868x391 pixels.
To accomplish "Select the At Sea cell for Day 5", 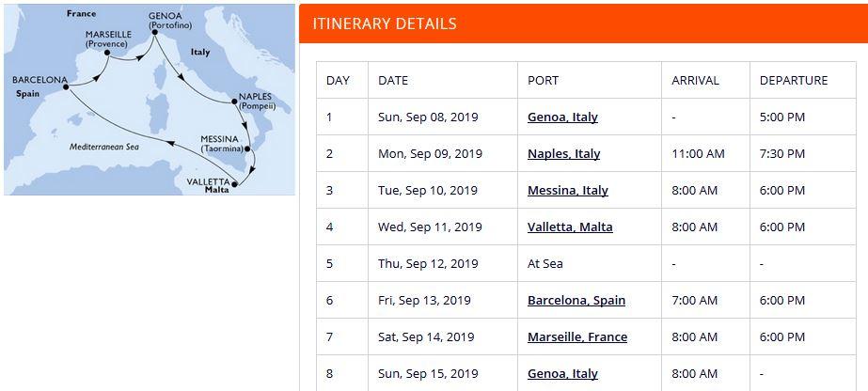I will (545, 264).
